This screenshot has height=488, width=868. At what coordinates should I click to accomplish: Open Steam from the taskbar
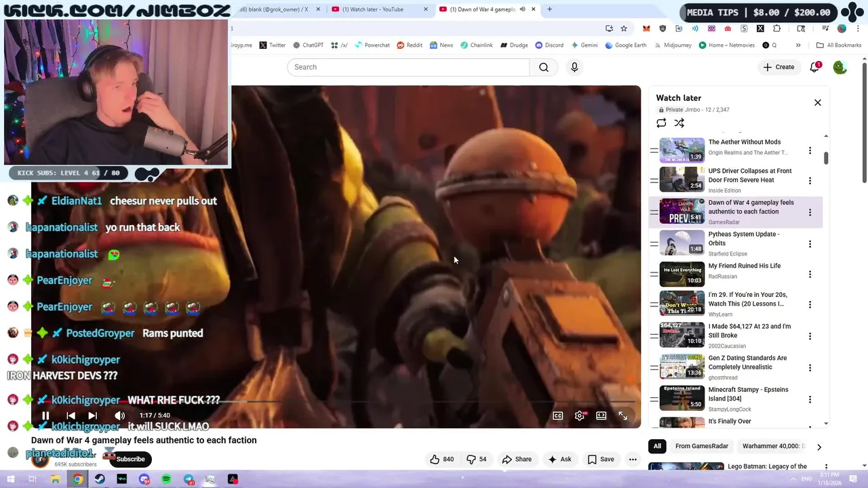click(x=100, y=479)
